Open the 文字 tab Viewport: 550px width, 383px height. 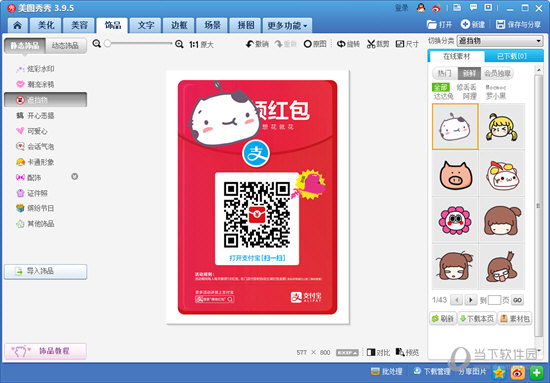[x=146, y=25]
